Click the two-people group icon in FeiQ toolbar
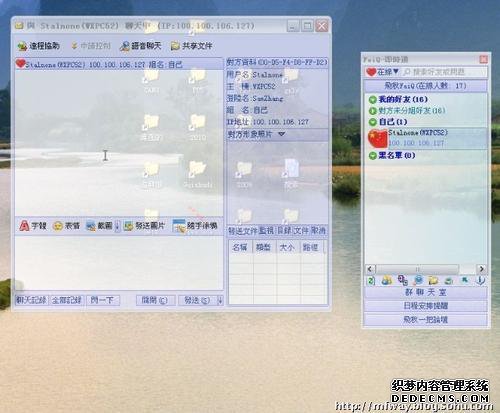 (387, 280)
